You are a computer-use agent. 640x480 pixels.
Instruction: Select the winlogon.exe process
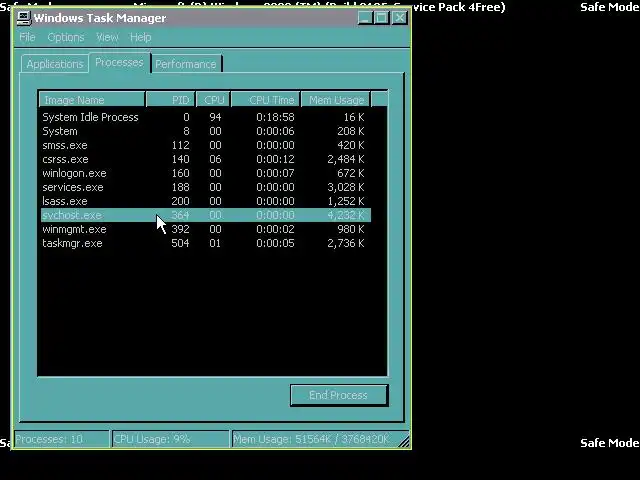coord(206,173)
